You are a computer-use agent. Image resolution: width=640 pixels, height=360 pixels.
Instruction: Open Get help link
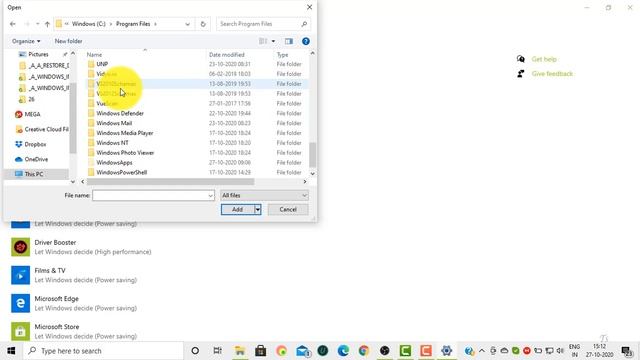[x=544, y=59]
